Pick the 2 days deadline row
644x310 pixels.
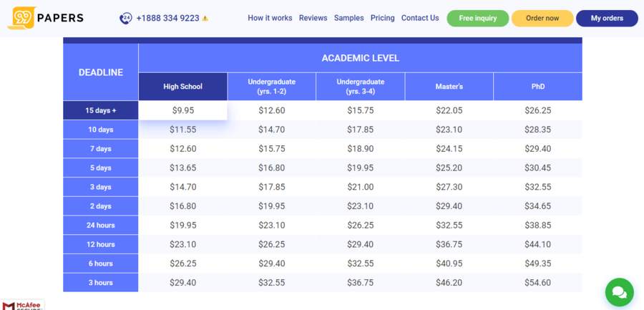click(101, 206)
